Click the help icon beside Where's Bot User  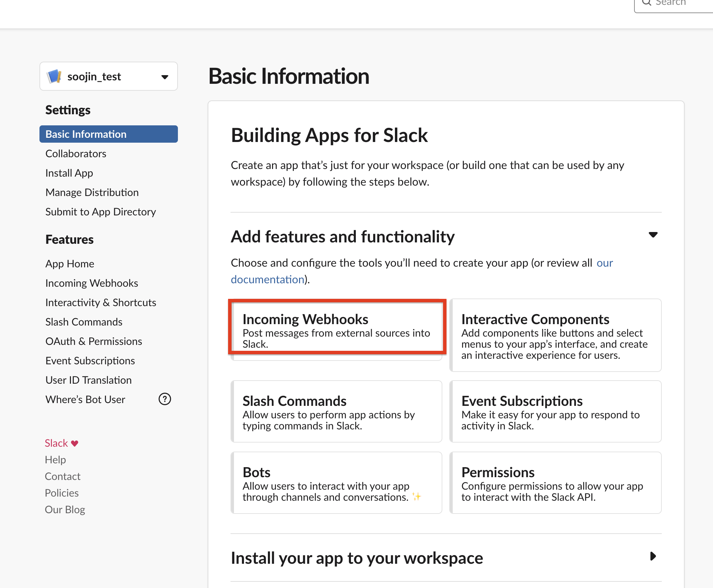pos(165,399)
